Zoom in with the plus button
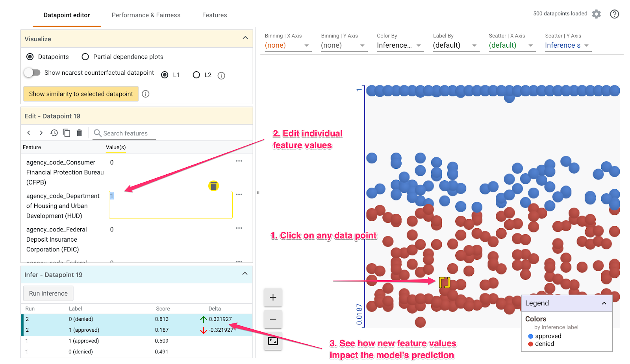630x364 pixels. click(x=273, y=297)
